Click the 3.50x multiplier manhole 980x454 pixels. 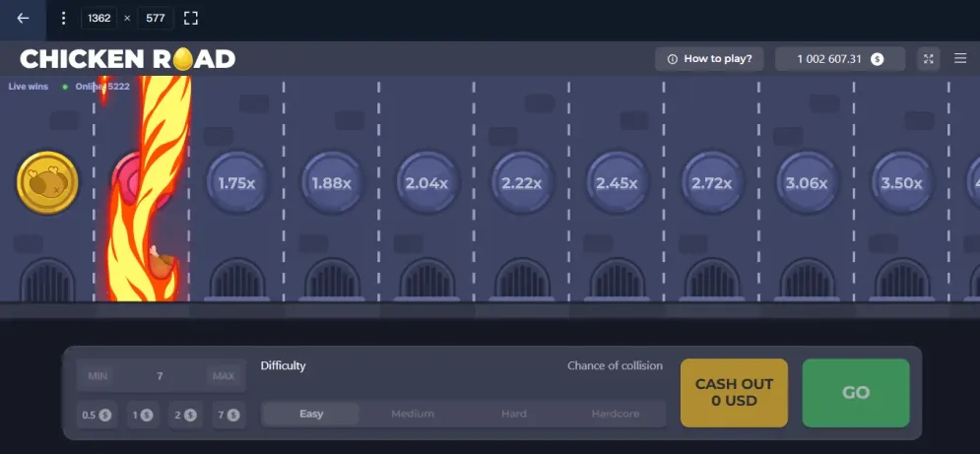pos(902,183)
